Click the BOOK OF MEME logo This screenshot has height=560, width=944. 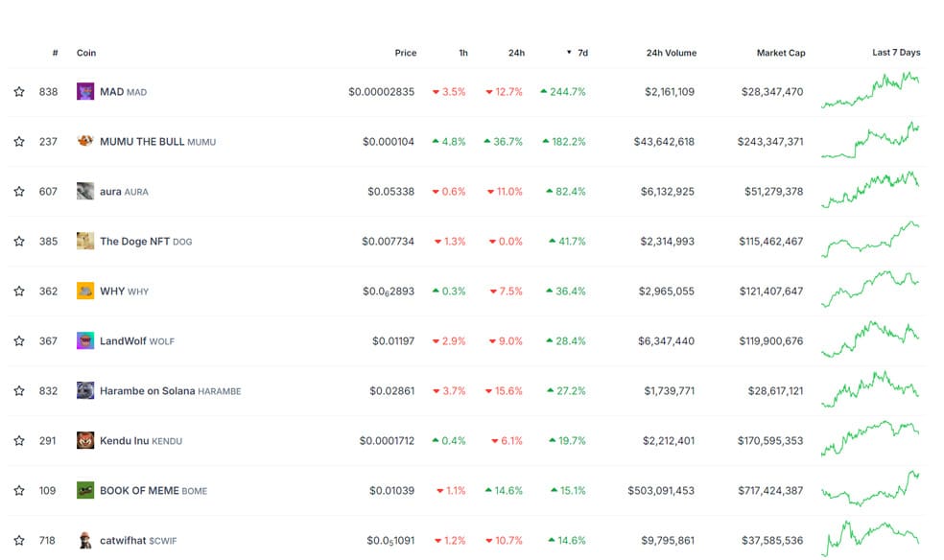tap(85, 491)
